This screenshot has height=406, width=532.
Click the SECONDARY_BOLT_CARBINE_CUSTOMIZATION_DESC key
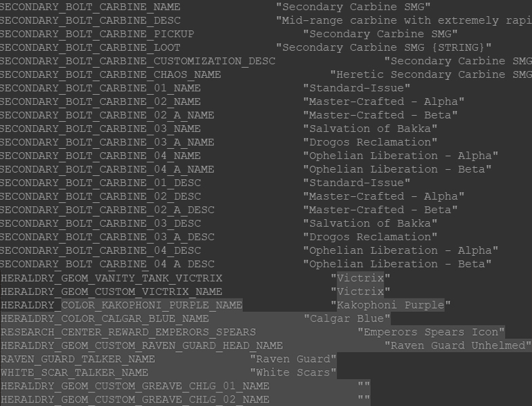[x=137, y=61]
